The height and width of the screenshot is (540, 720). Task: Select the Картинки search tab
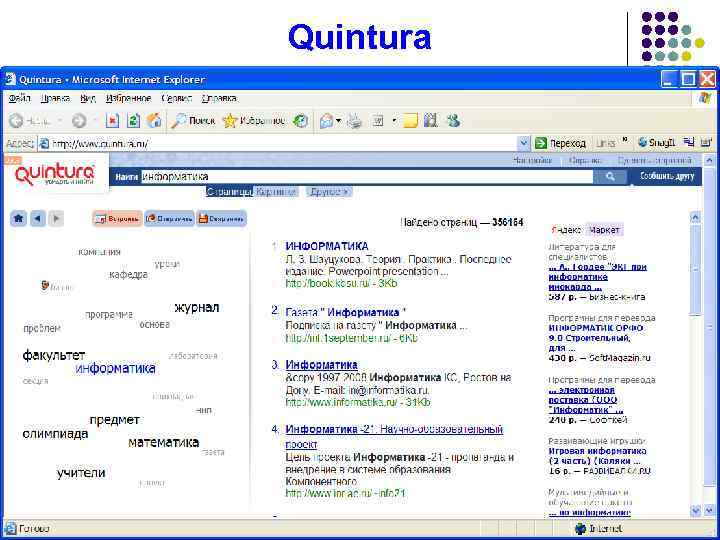click(x=276, y=192)
